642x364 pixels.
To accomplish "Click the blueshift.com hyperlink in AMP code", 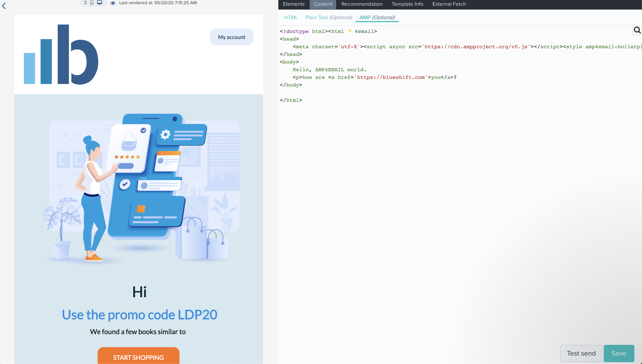I will pyautogui.click(x=390, y=77).
